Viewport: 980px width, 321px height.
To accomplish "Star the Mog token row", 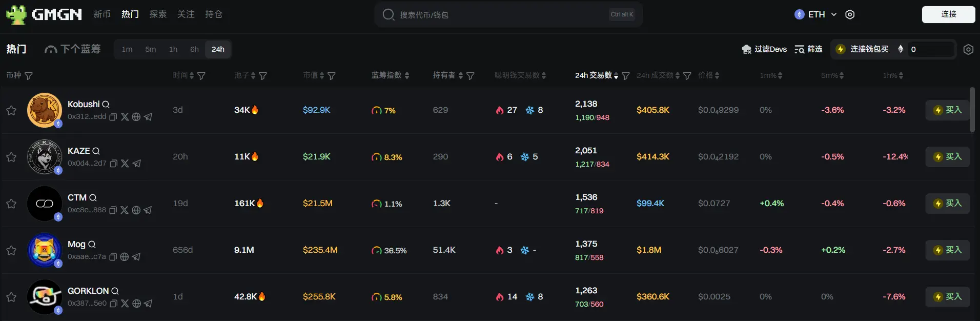I will point(11,250).
